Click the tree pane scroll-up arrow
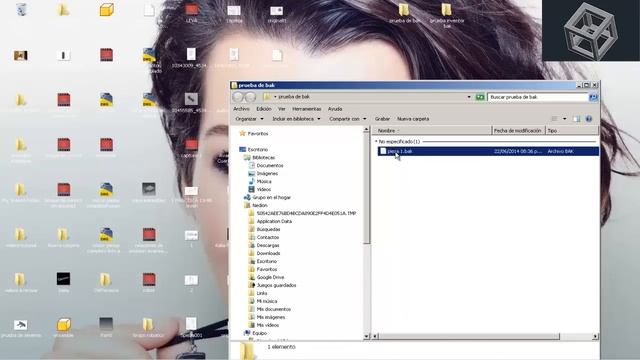Screen dimensions: 640x360 (x=366, y=129)
